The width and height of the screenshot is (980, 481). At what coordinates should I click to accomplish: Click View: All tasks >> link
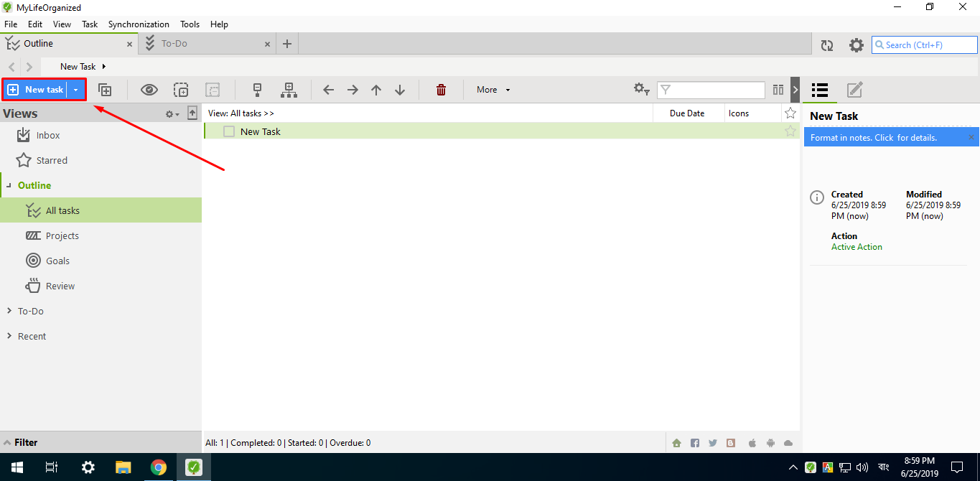[x=241, y=113]
